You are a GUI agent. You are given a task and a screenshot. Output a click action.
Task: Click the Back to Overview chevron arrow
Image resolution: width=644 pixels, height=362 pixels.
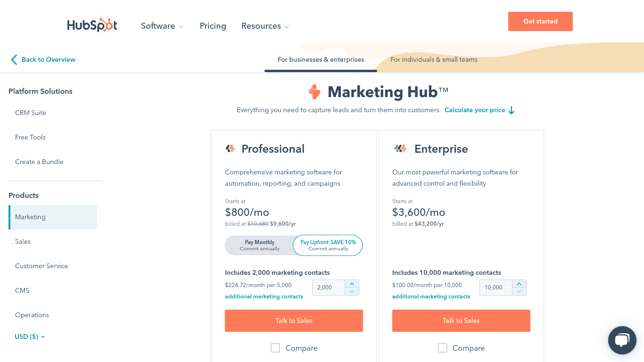pos(14,59)
